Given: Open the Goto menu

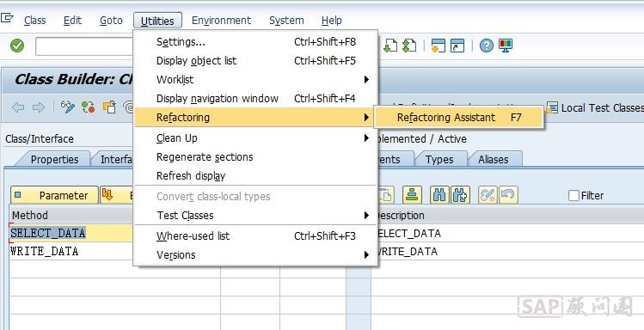Looking at the screenshot, I should pos(111,20).
